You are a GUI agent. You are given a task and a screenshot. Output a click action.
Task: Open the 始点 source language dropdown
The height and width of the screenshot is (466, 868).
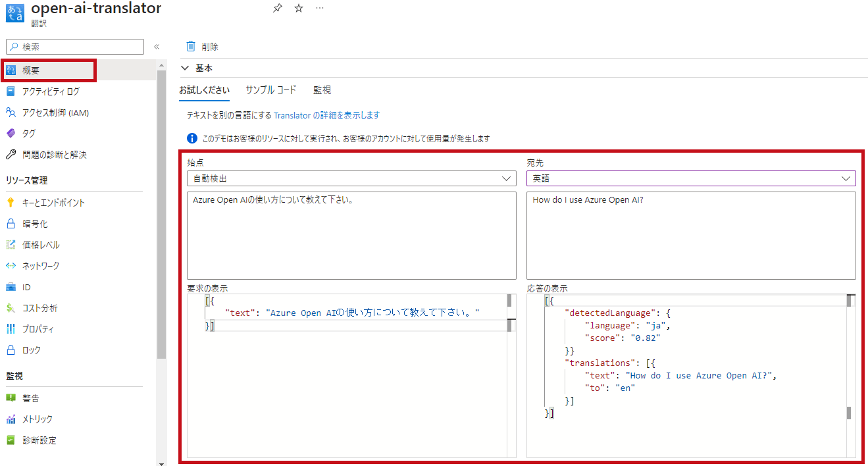click(x=351, y=178)
